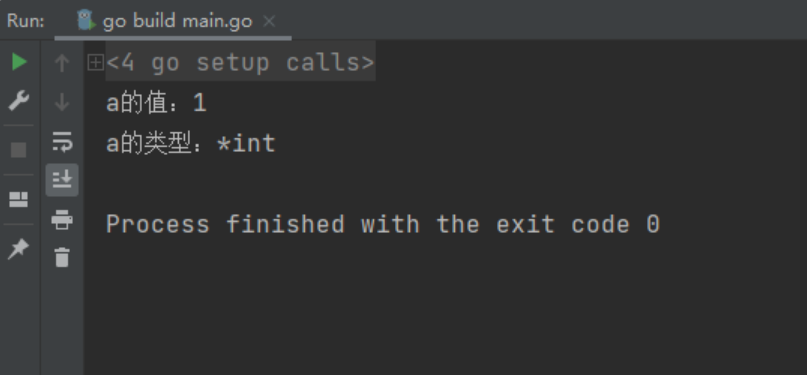Restore layout icon in left strip
807x375 pixels.
(x=19, y=200)
